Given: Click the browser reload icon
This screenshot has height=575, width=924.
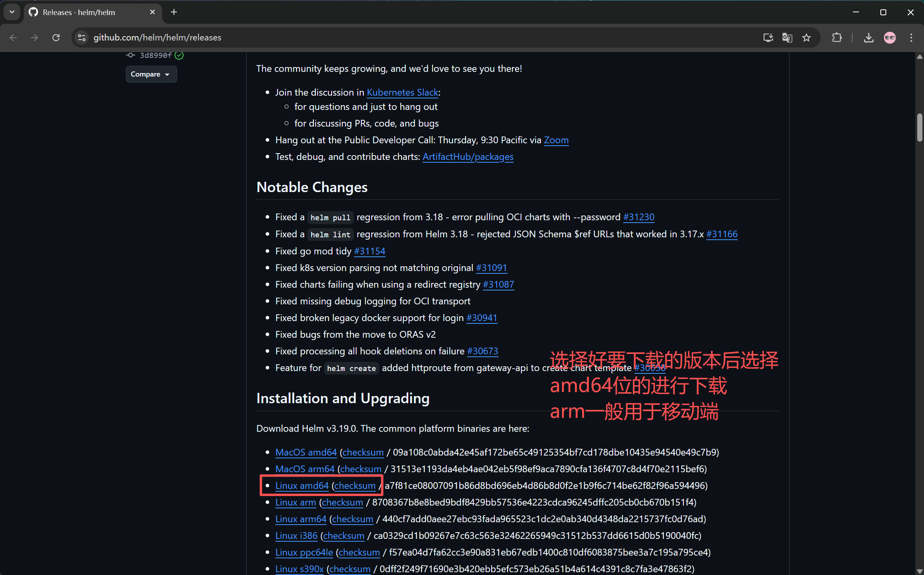Looking at the screenshot, I should click(x=56, y=38).
